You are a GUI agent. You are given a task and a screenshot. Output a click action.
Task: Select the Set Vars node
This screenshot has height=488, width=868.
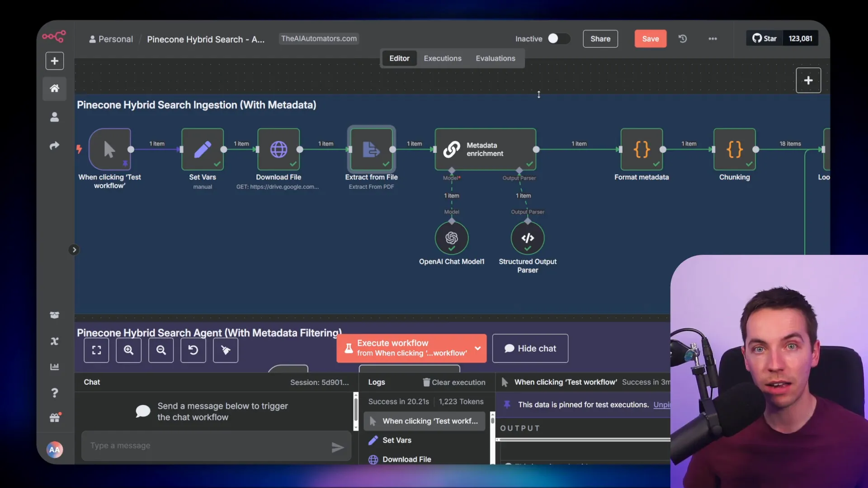tap(203, 149)
